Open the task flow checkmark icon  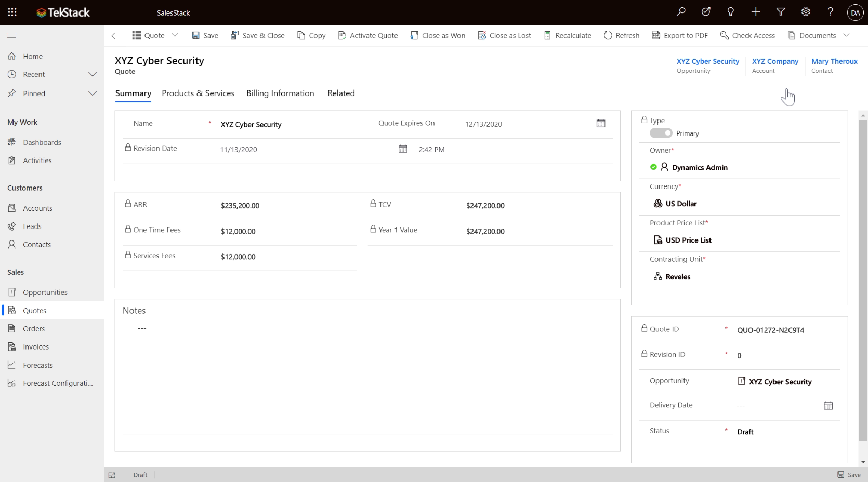706,12
